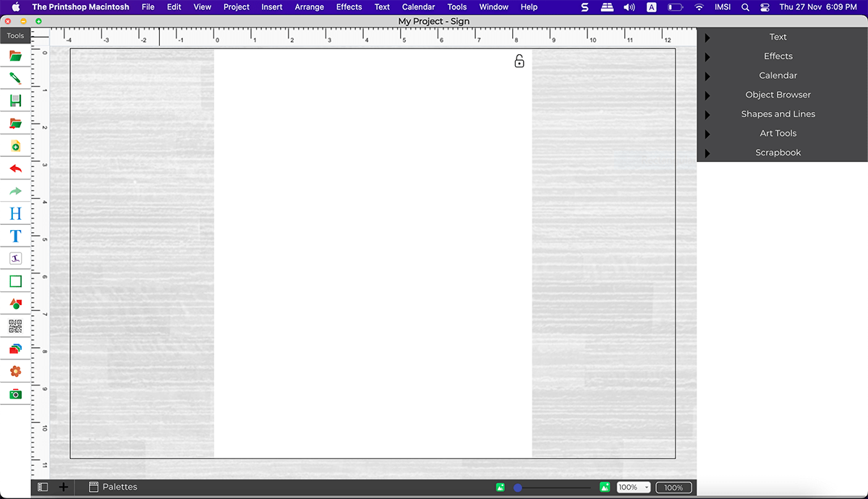Screen dimensions: 868x499
Task: Toggle the sidebar panel icon in bottom bar
Action: tap(43, 487)
